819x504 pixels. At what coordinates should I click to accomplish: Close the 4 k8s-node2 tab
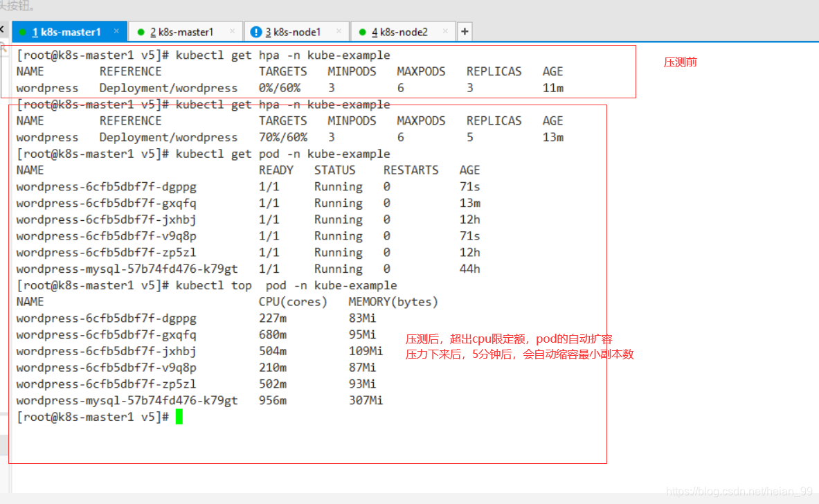[445, 31]
